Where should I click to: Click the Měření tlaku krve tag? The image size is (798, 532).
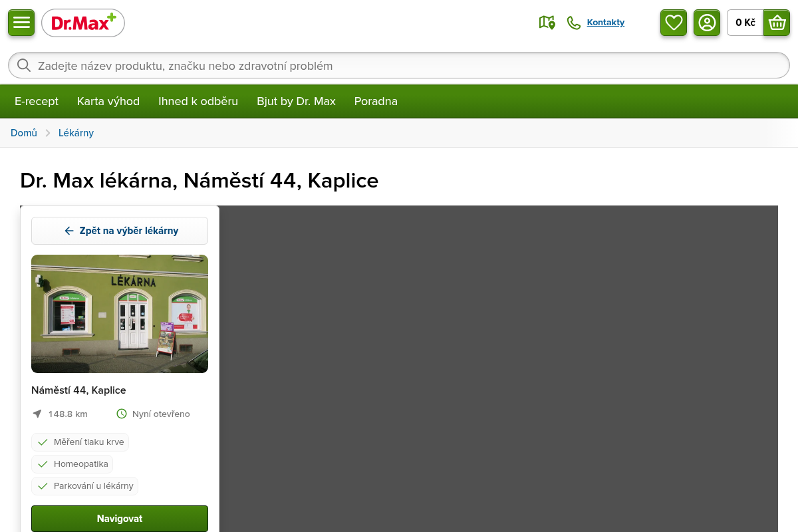pos(80,442)
